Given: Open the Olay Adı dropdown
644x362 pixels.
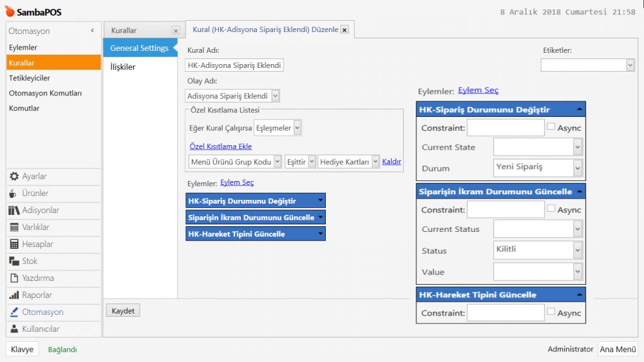Looking at the screenshot, I should point(275,96).
